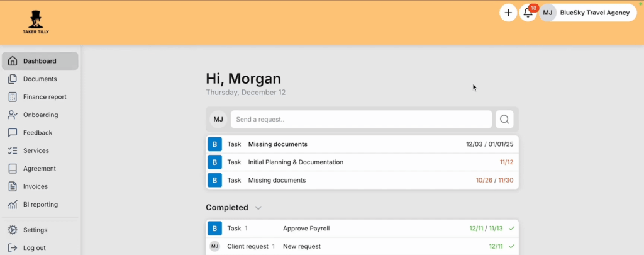This screenshot has height=255, width=644.
Task: Open the New request client request row
Action: tap(302, 246)
